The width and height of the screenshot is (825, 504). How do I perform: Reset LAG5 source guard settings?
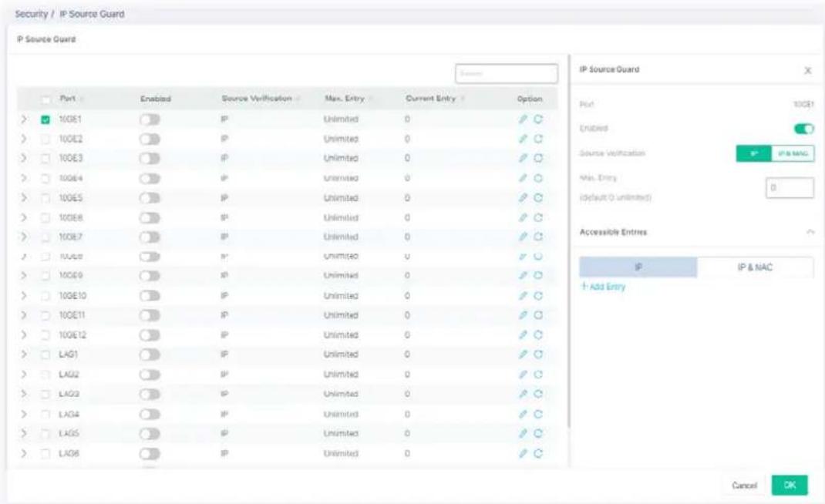(x=537, y=434)
